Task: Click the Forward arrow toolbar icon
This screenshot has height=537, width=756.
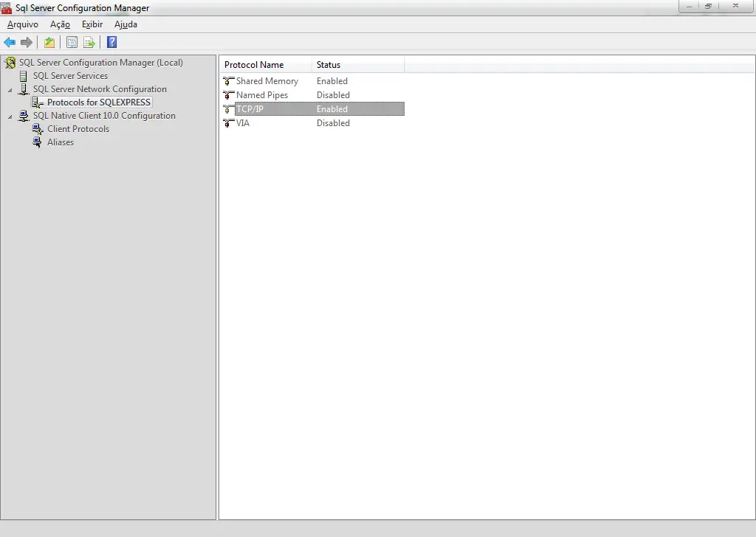Action: [x=27, y=42]
